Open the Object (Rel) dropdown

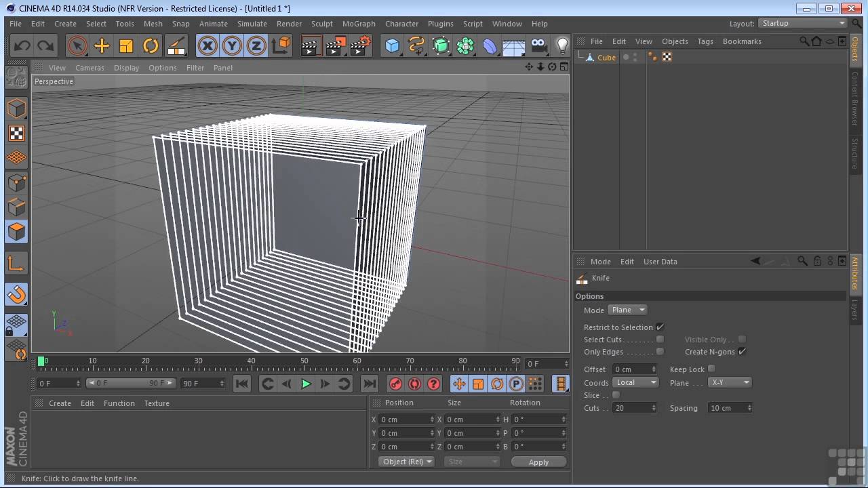(x=407, y=462)
